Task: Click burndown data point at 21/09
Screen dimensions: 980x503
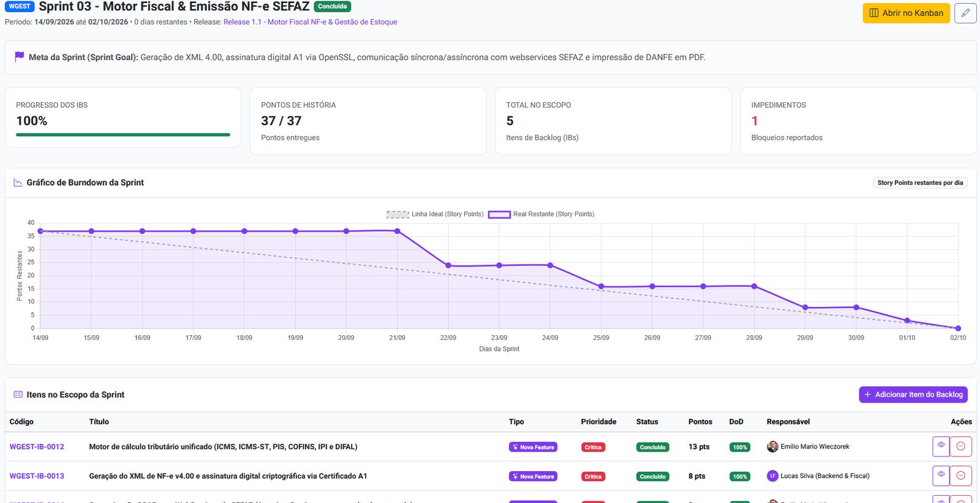Action: [x=398, y=231]
